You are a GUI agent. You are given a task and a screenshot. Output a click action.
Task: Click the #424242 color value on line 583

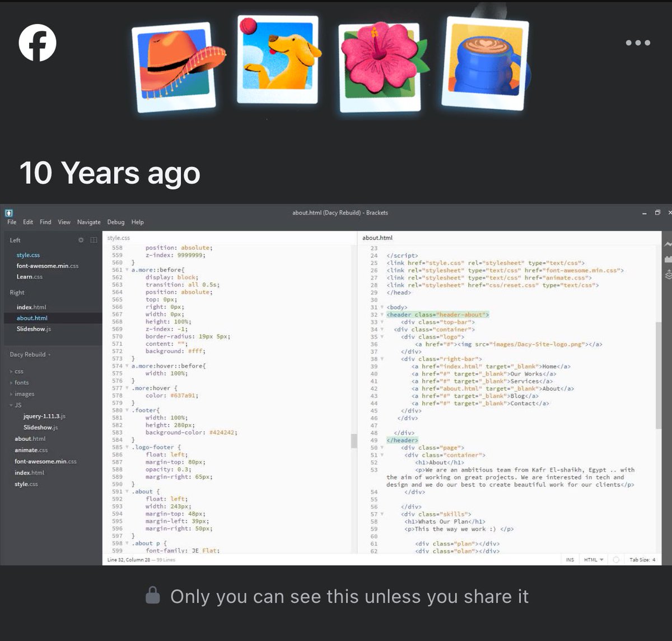(223, 433)
